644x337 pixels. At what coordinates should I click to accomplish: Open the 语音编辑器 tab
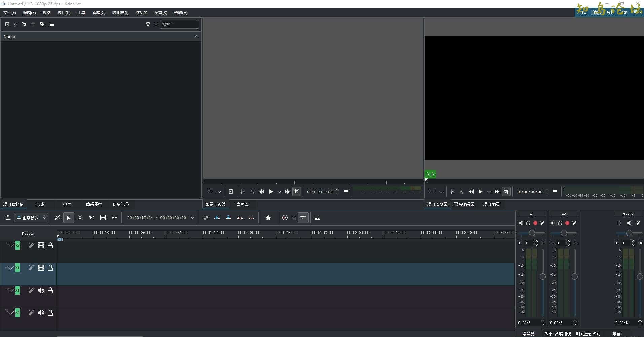[x=464, y=204]
